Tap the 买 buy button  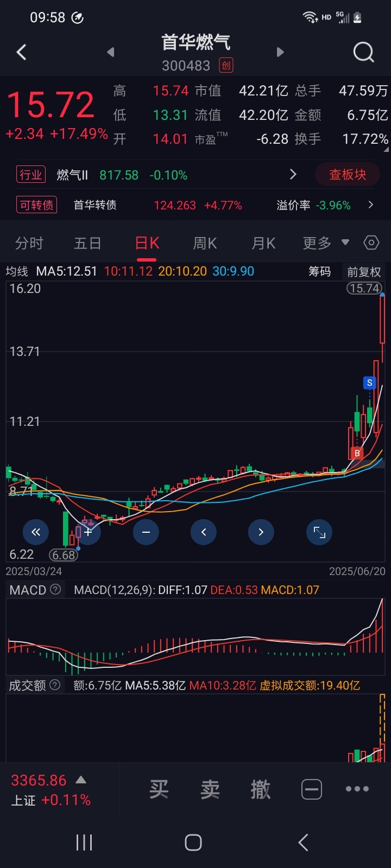(159, 789)
